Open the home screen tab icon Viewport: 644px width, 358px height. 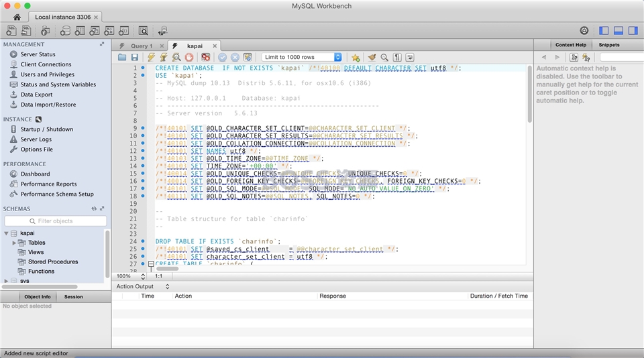(17, 17)
